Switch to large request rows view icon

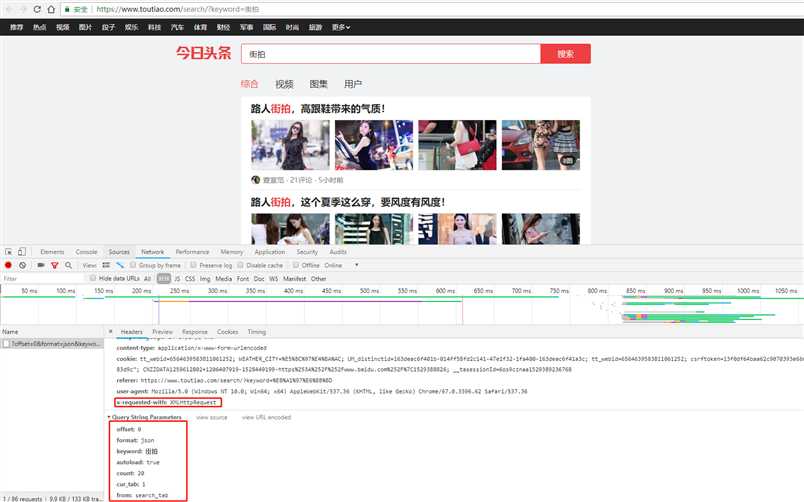pos(106,265)
